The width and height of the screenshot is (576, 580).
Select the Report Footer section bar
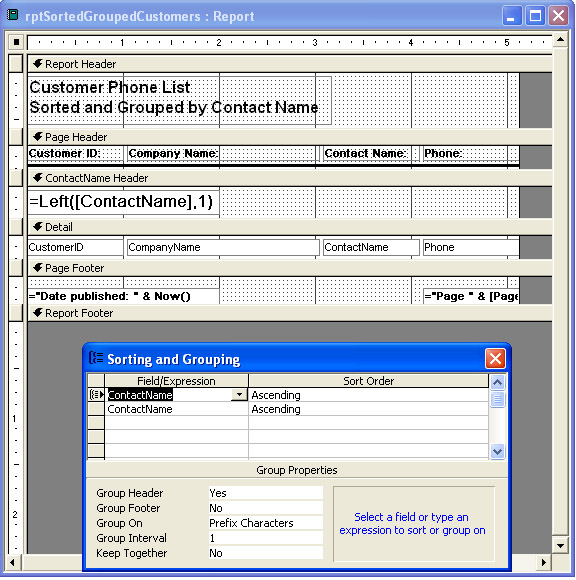click(290, 313)
